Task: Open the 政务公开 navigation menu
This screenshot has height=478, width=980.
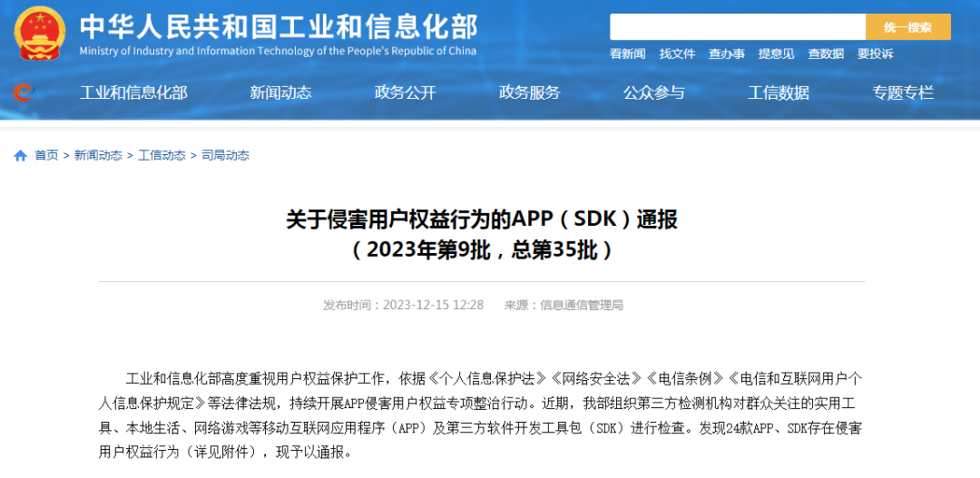Action: 405,93
